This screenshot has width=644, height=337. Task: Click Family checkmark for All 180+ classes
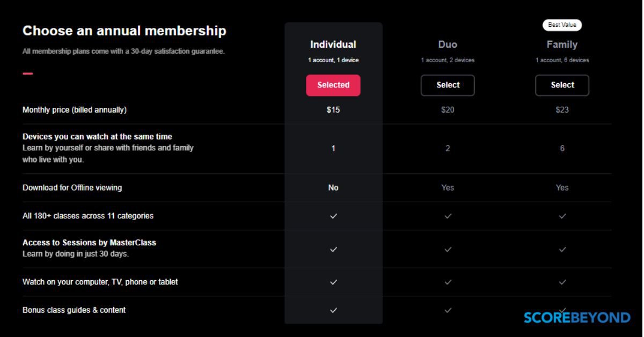pos(562,216)
